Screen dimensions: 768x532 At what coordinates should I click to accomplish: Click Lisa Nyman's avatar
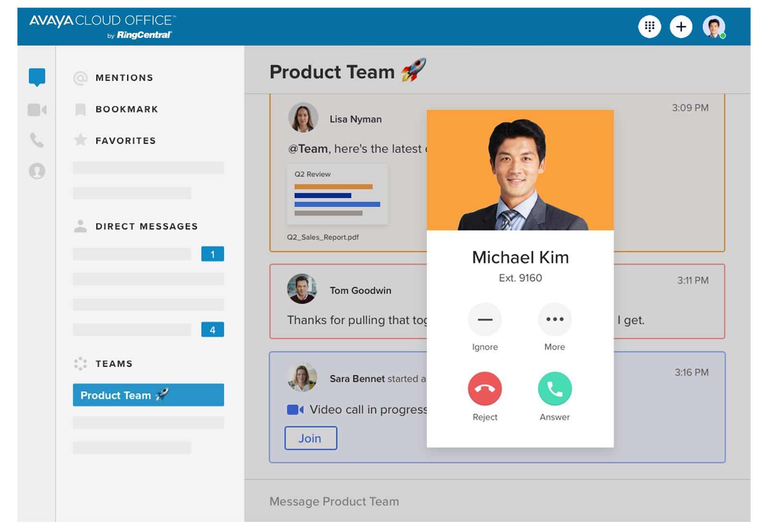pyautogui.click(x=303, y=118)
